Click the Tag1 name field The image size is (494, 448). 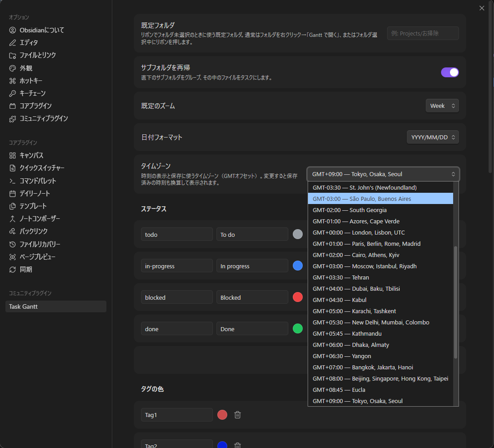point(177,415)
